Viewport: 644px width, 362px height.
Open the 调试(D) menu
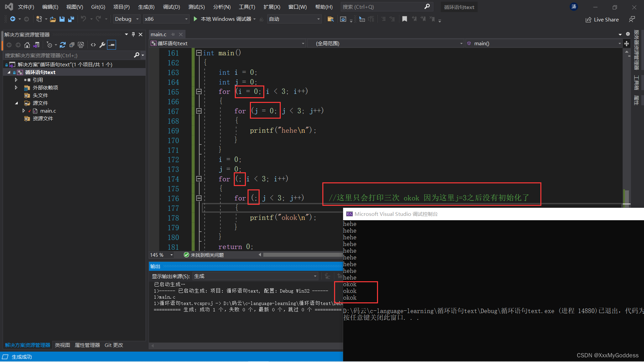pos(171,7)
